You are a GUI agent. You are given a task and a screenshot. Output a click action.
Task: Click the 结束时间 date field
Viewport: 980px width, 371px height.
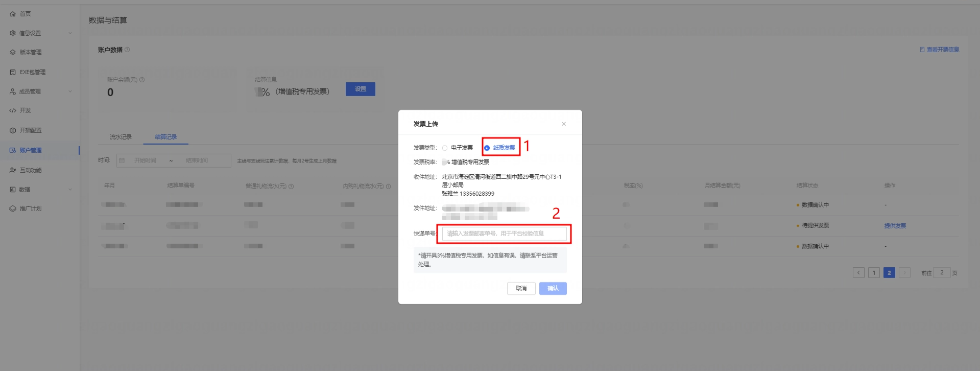point(197,160)
